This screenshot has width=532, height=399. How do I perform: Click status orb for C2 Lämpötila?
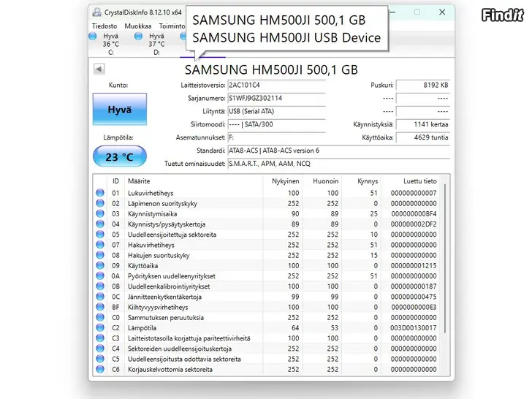100,327
